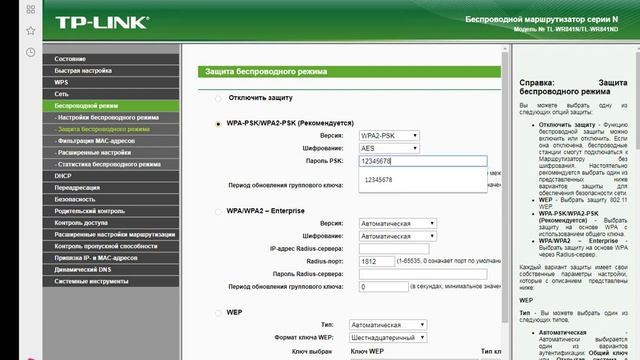Click the 'IP-адрес Radius-сервера' input field

[394, 249]
